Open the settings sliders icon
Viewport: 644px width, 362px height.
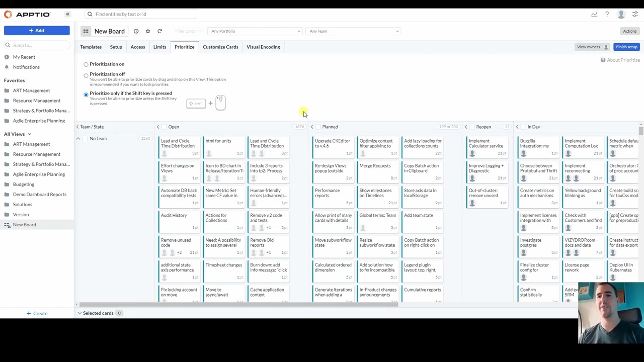pyautogui.click(x=635, y=14)
